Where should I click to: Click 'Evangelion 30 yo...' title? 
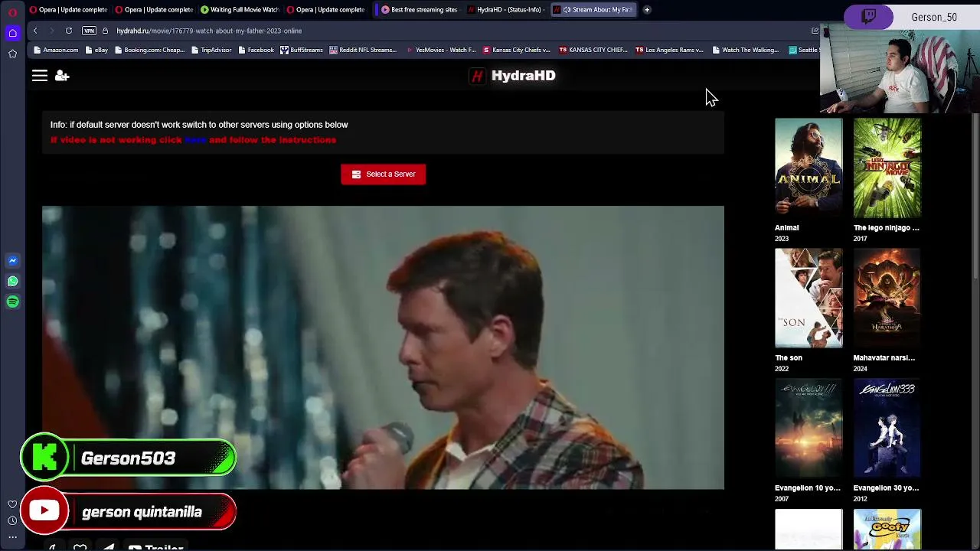(x=887, y=487)
